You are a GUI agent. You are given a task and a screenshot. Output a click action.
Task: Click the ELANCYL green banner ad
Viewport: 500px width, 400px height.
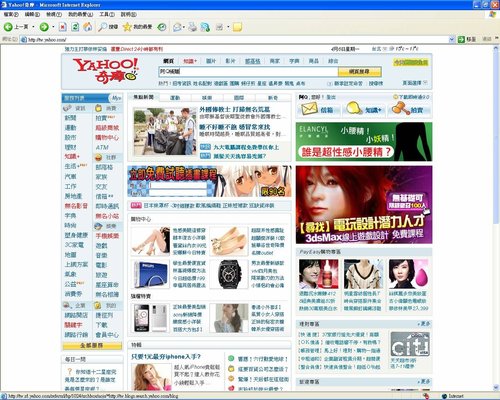tap(364, 142)
